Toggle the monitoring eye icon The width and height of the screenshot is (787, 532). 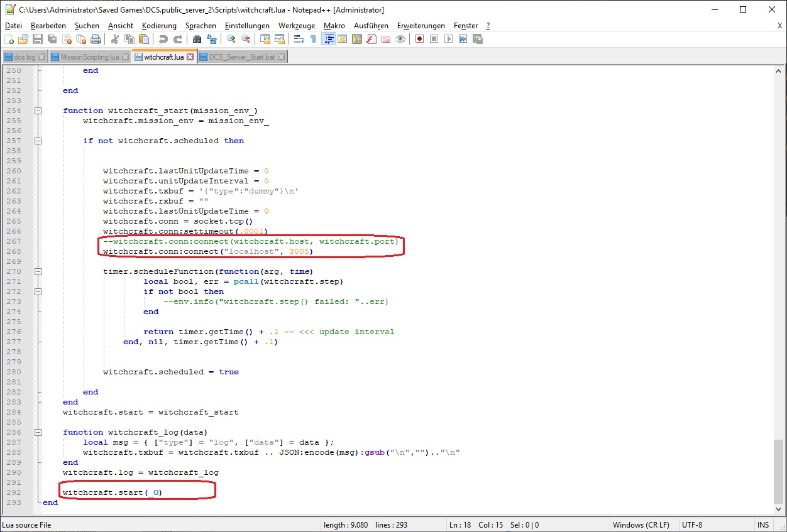click(x=400, y=39)
